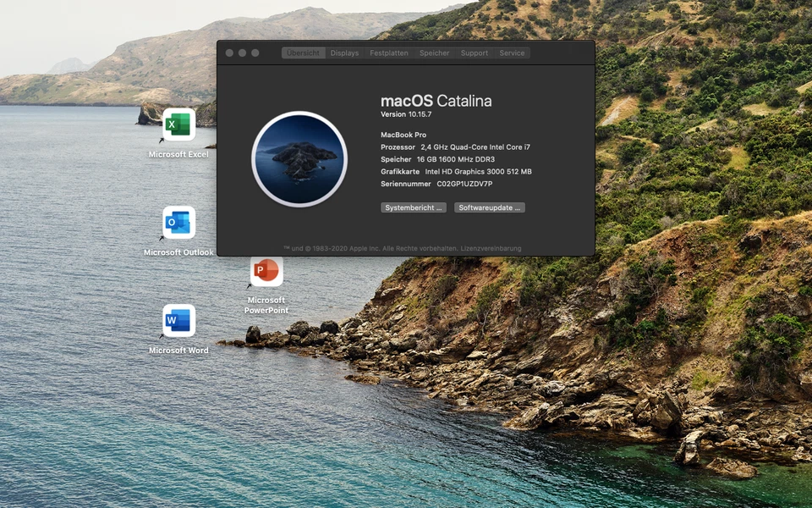The width and height of the screenshot is (812, 508).
Task: Select the Service tab
Action: click(x=512, y=52)
